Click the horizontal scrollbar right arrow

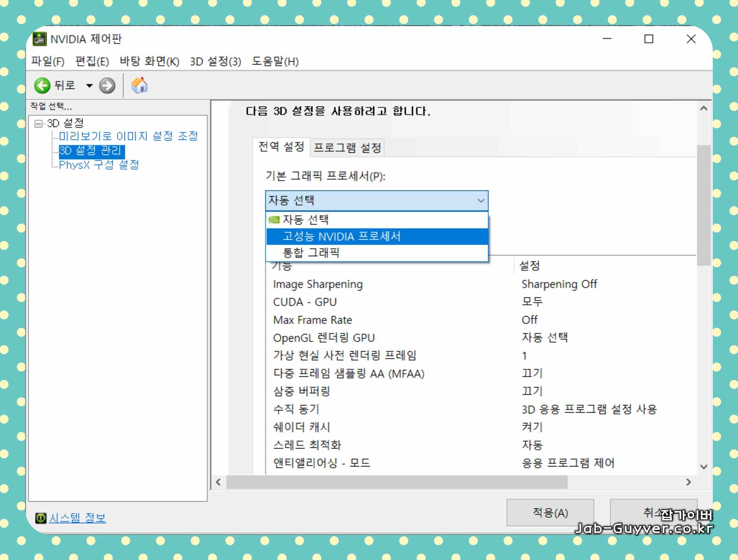[688, 482]
